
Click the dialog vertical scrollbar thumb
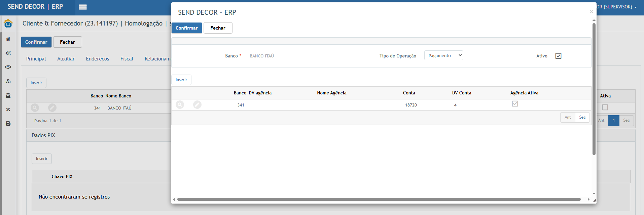pyautogui.click(x=594, y=89)
